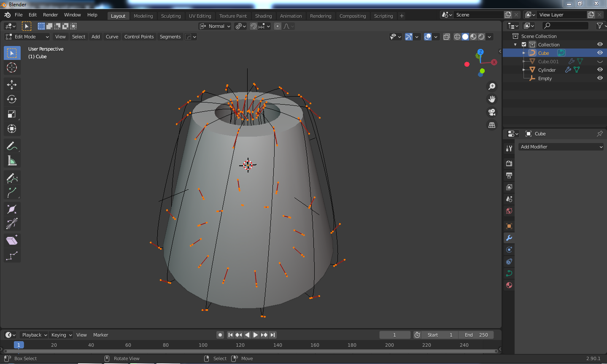Toggle camera view icon

[492, 112]
